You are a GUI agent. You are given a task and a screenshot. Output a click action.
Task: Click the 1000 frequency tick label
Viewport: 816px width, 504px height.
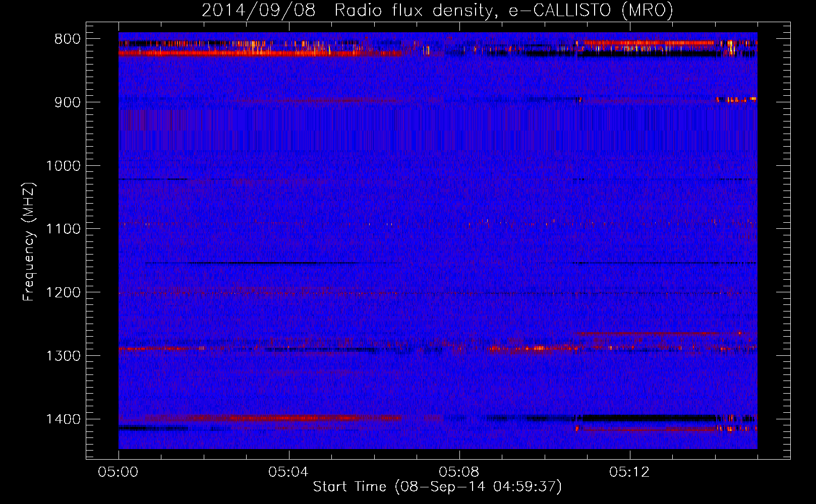click(63, 166)
